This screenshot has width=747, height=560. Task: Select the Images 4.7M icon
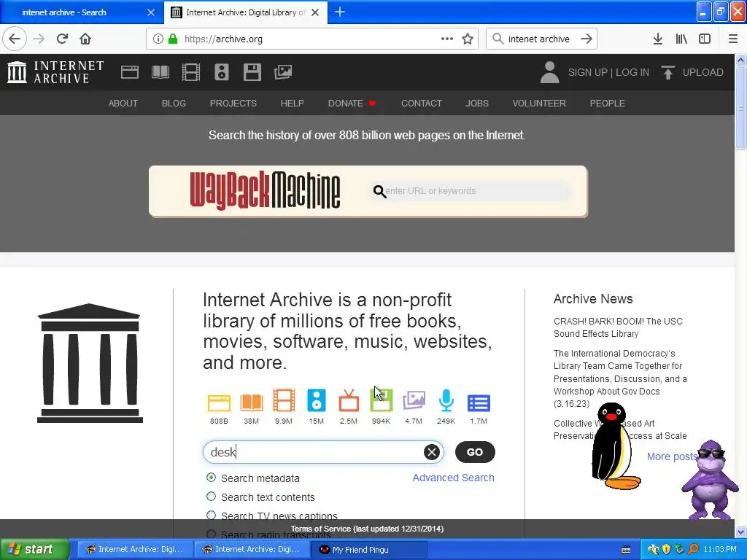[414, 400]
